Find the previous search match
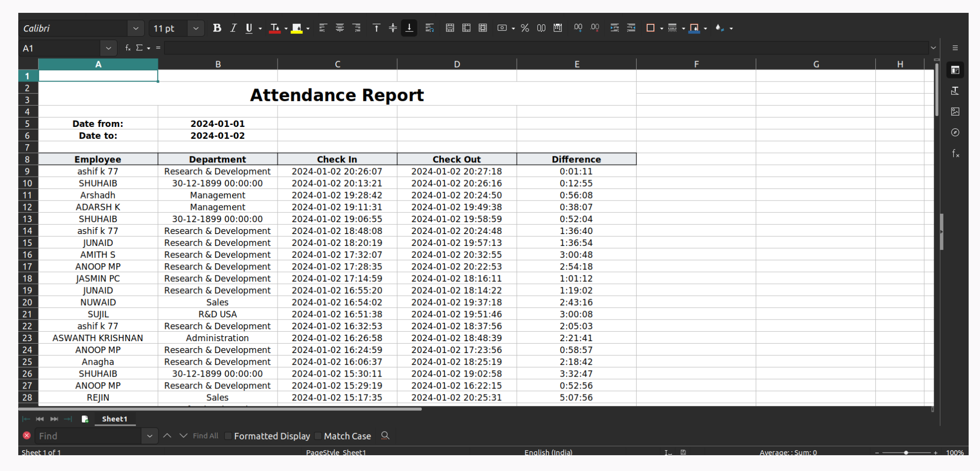 (167, 436)
